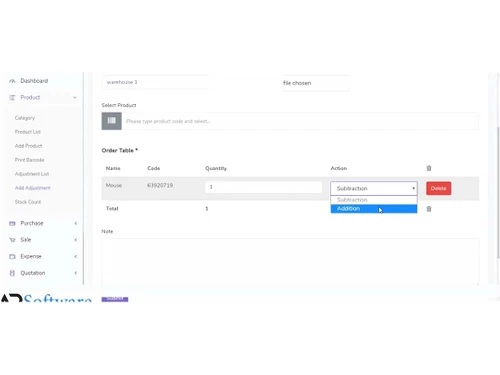The height and width of the screenshot is (375, 500).
Task: Expand Quotation menu arrow
Action: point(76,273)
